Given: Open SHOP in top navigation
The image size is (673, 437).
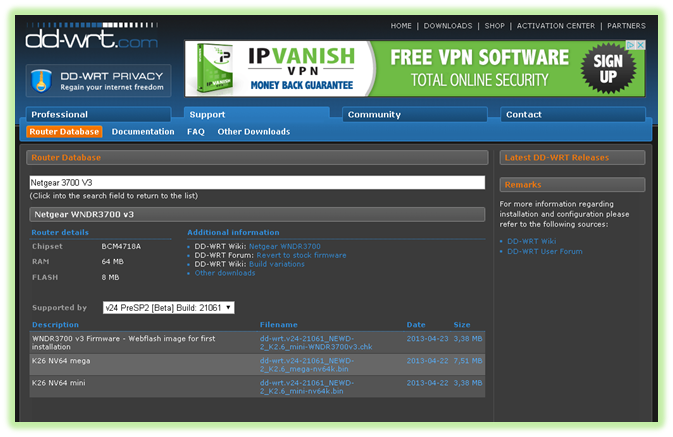Looking at the screenshot, I should (x=494, y=26).
